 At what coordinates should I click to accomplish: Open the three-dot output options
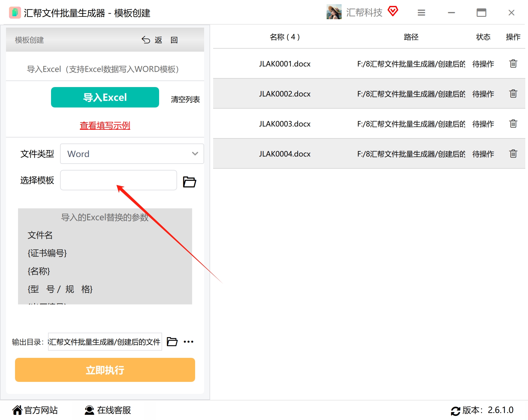point(189,342)
